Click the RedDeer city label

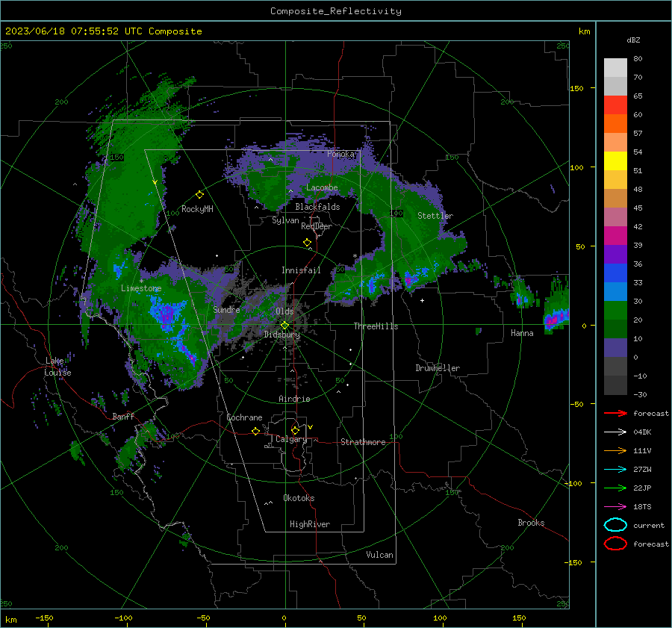click(x=317, y=226)
